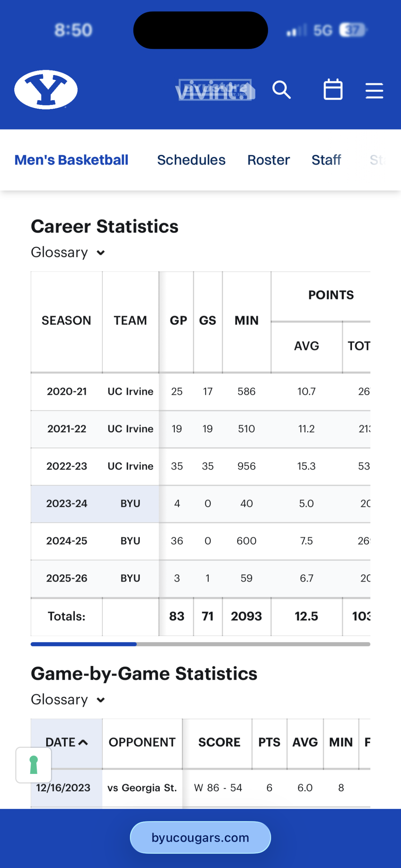Expand Glossary under Career Statistics
The width and height of the screenshot is (401, 868).
pos(60,252)
